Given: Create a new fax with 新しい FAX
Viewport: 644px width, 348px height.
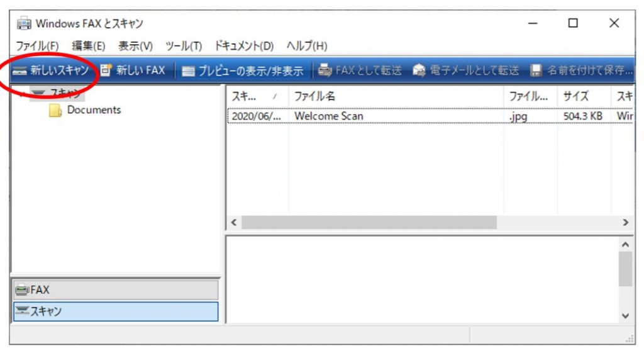Looking at the screenshot, I should coord(133,70).
